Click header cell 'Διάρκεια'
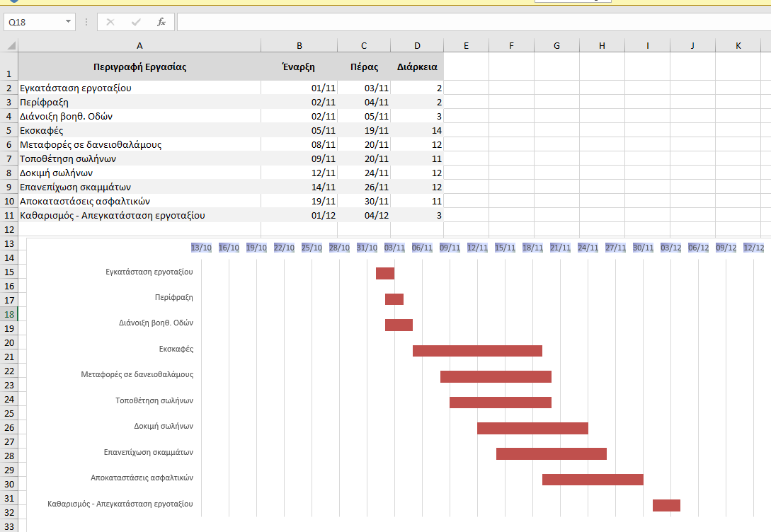This screenshot has height=532, width=771. coord(417,66)
